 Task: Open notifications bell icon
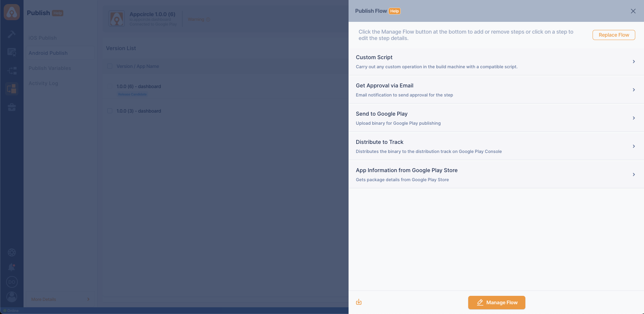12,267
